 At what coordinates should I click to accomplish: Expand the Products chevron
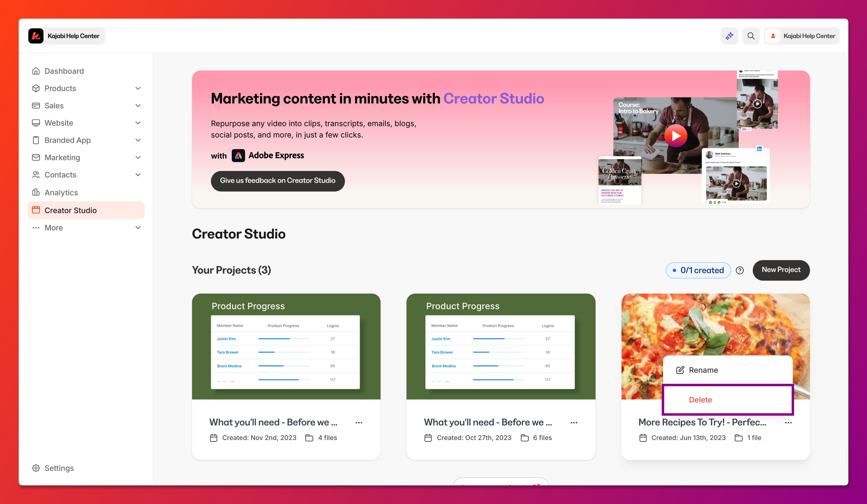[x=138, y=88]
